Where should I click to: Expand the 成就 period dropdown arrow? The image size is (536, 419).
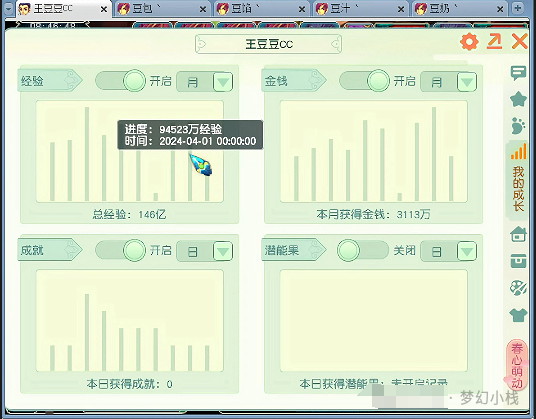point(223,251)
